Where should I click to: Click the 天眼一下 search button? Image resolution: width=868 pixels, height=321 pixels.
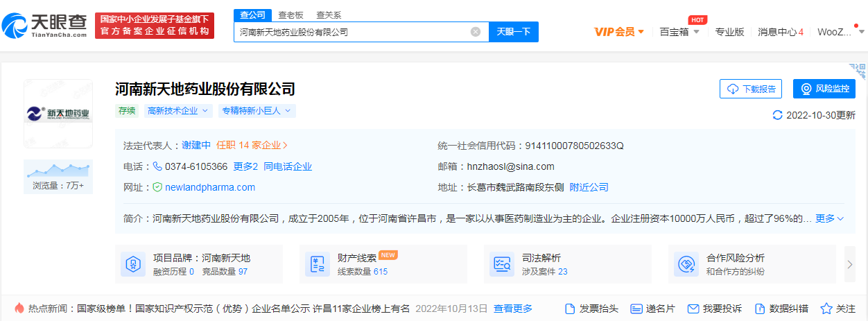514,32
